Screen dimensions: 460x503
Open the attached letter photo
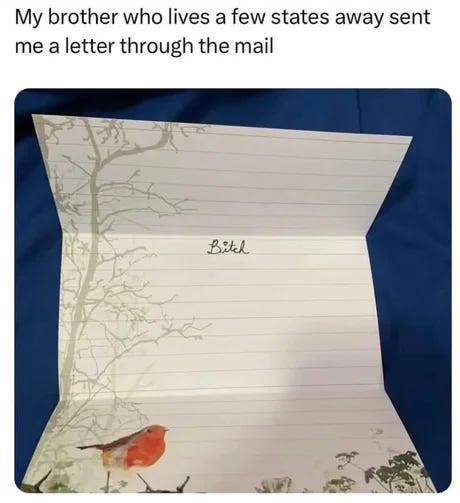click(x=233, y=290)
